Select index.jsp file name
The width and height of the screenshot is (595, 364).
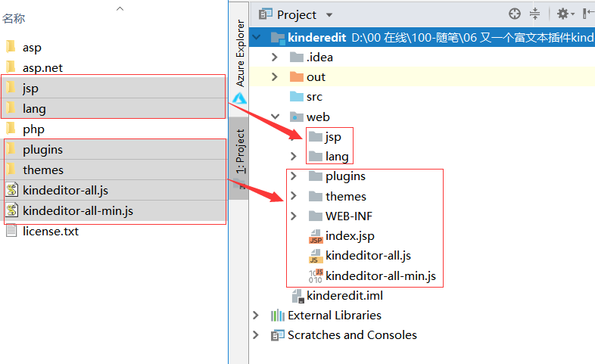point(350,236)
